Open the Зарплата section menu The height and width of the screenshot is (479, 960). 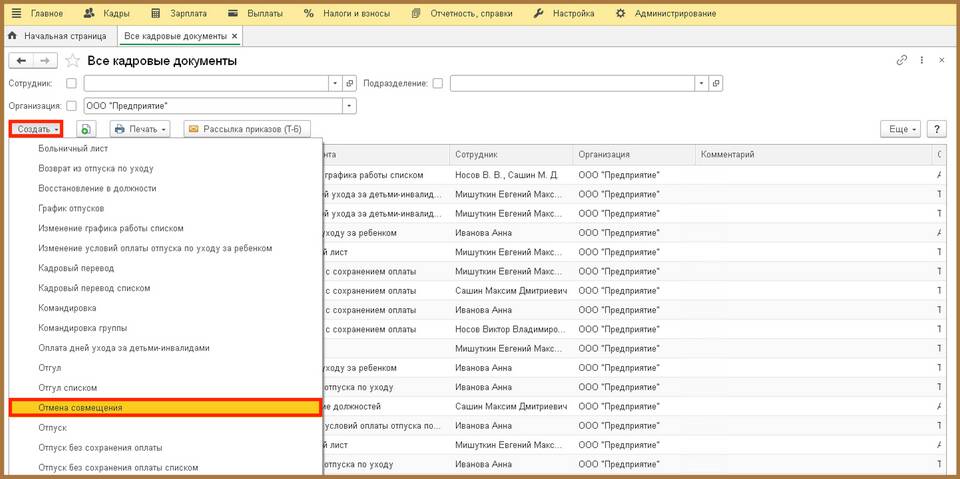tap(178, 13)
